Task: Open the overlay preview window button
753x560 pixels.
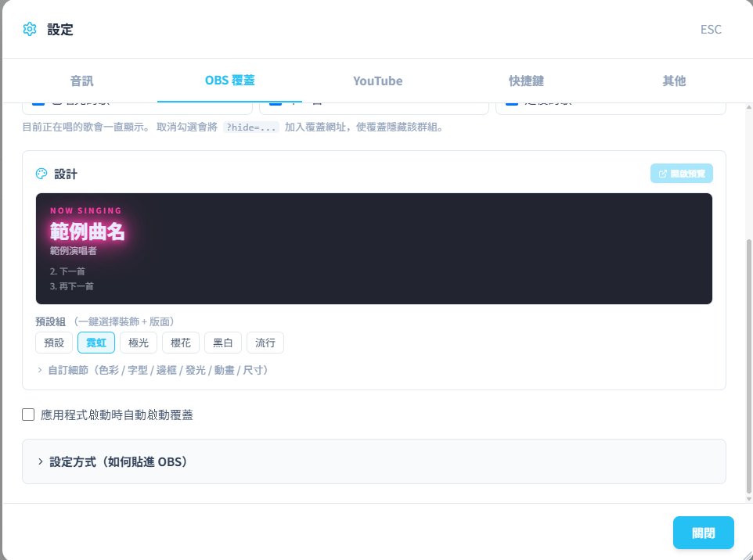Action: click(x=682, y=174)
